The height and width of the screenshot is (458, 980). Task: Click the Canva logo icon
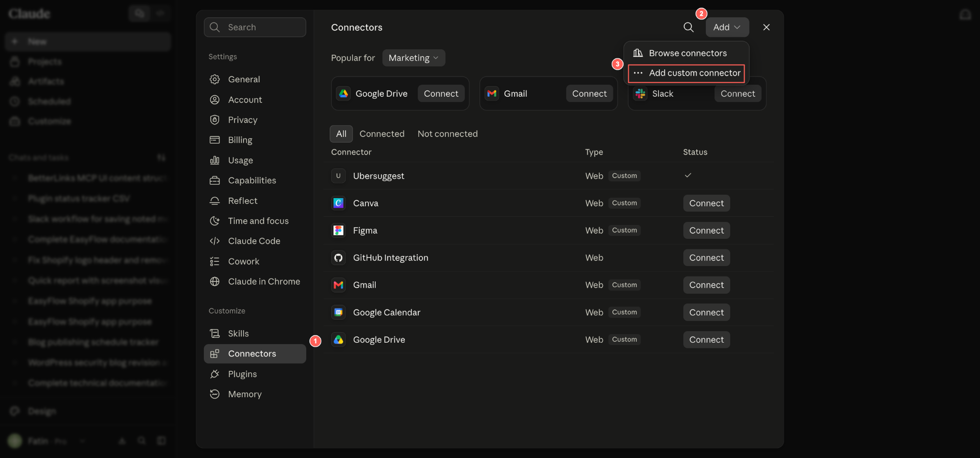338,203
